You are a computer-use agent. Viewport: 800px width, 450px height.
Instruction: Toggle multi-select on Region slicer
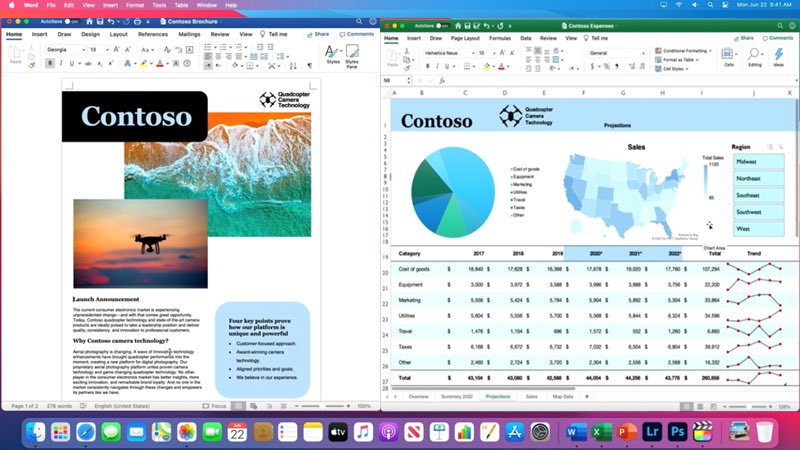(769, 147)
